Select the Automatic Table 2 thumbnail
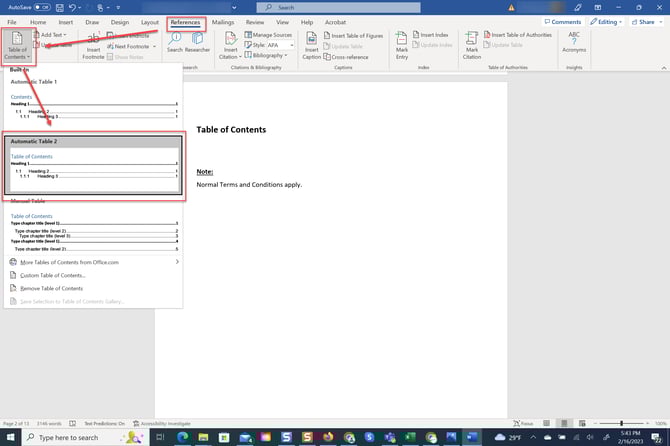 (93, 165)
